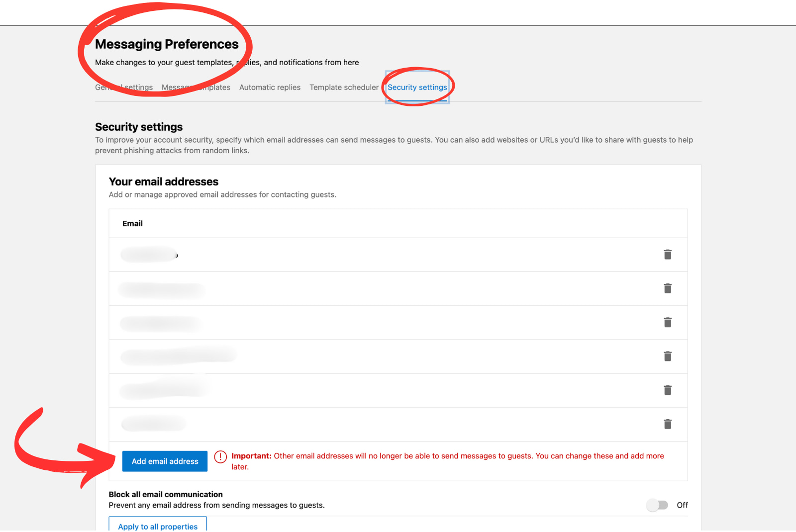
Task: Switch to Template scheduler
Action: click(x=344, y=87)
